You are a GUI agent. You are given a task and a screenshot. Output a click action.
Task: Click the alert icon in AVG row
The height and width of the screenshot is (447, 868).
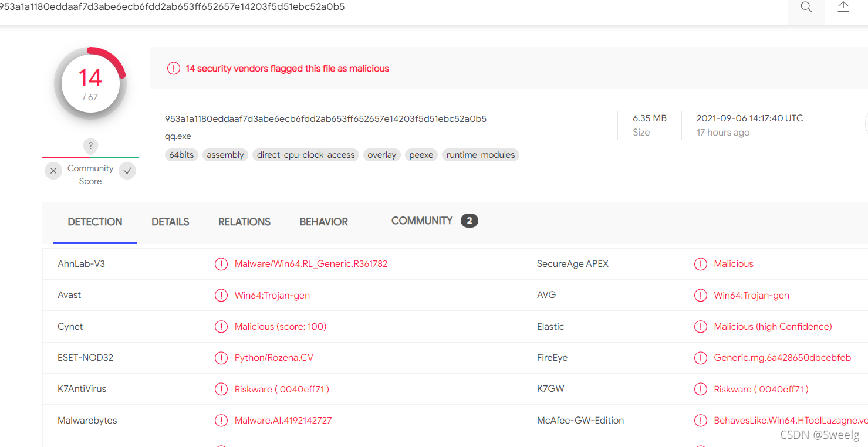click(701, 295)
